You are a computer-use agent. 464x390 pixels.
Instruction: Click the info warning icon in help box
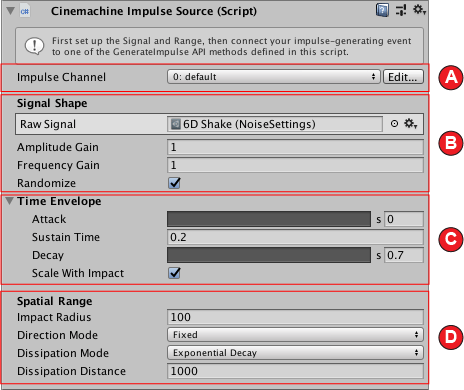click(34, 46)
